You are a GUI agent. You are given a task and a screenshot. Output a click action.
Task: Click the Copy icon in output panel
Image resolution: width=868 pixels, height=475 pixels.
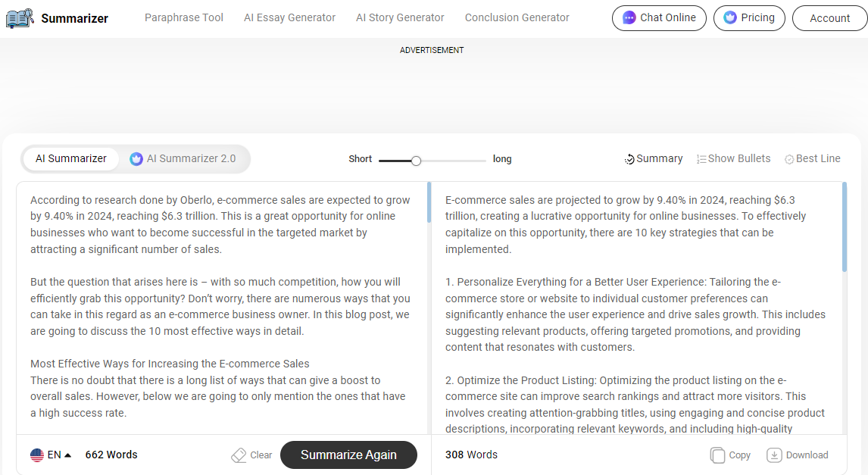[717, 455]
